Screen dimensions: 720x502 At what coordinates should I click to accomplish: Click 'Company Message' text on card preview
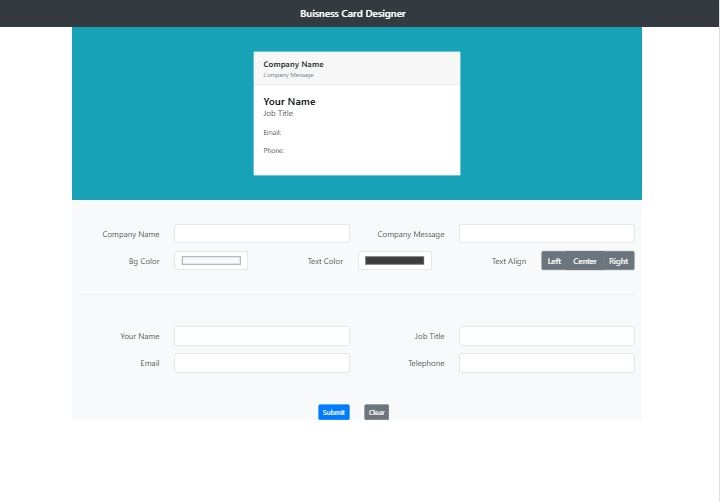(288, 75)
